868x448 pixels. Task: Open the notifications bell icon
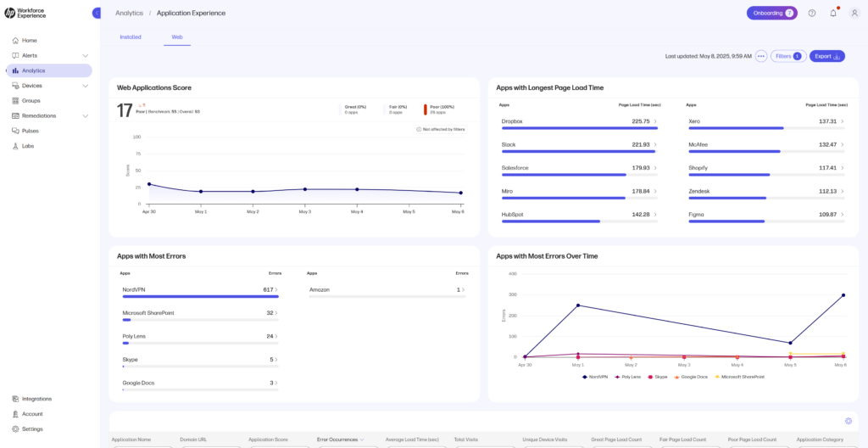pos(833,13)
